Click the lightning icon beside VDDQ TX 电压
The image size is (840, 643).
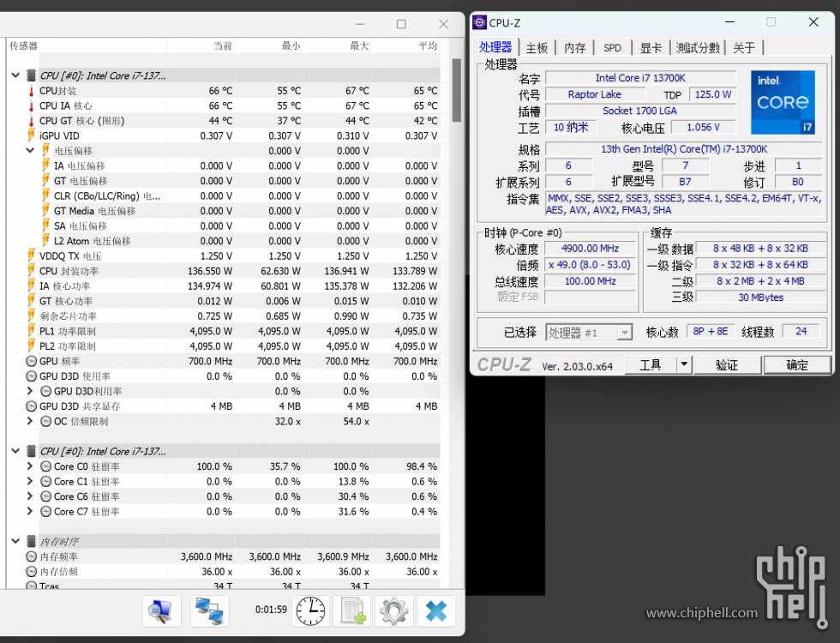pos(31,255)
